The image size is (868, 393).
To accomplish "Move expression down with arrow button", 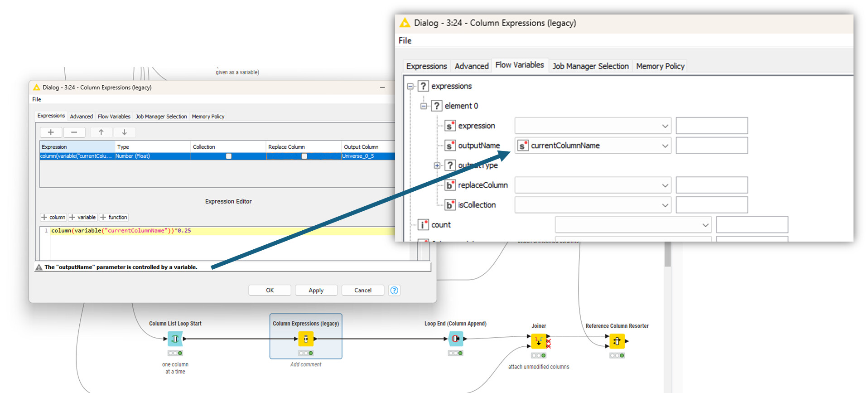I will [x=124, y=132].
